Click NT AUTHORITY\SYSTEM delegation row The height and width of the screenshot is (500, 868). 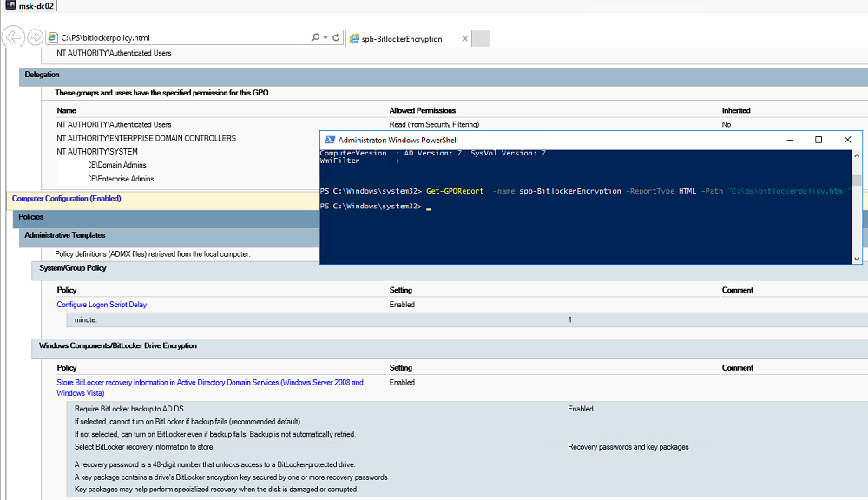97,152
